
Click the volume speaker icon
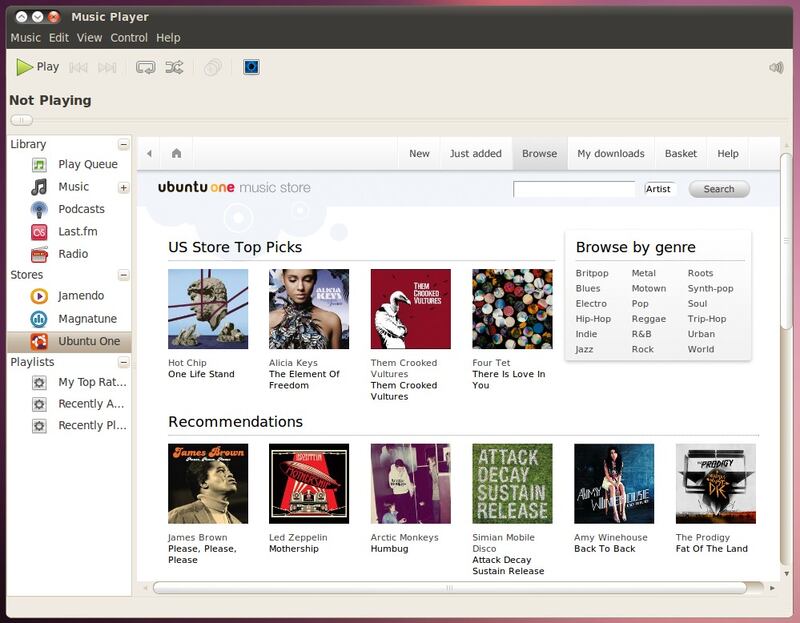tap(776, 68)
